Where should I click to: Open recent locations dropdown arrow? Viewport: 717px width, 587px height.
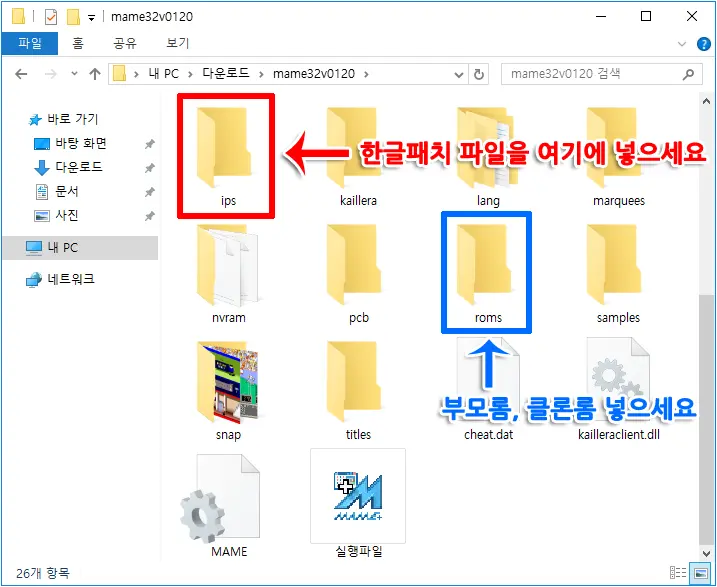pos(74,74)
